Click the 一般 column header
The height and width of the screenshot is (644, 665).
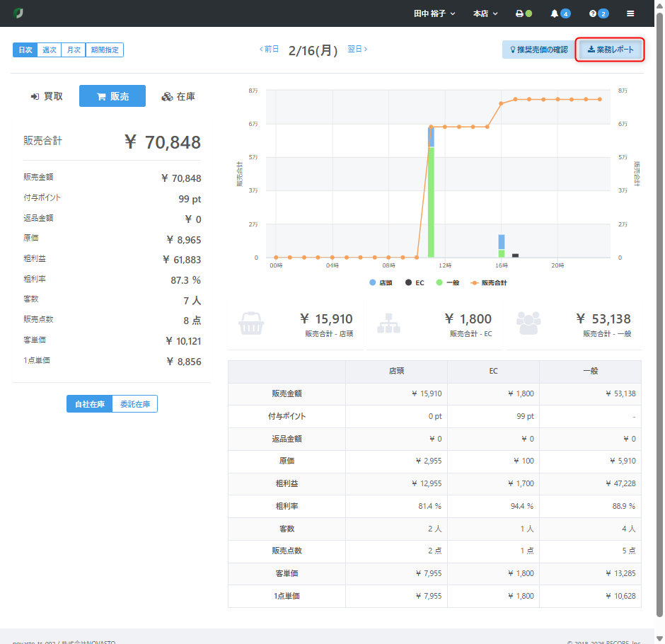[590, 371]
